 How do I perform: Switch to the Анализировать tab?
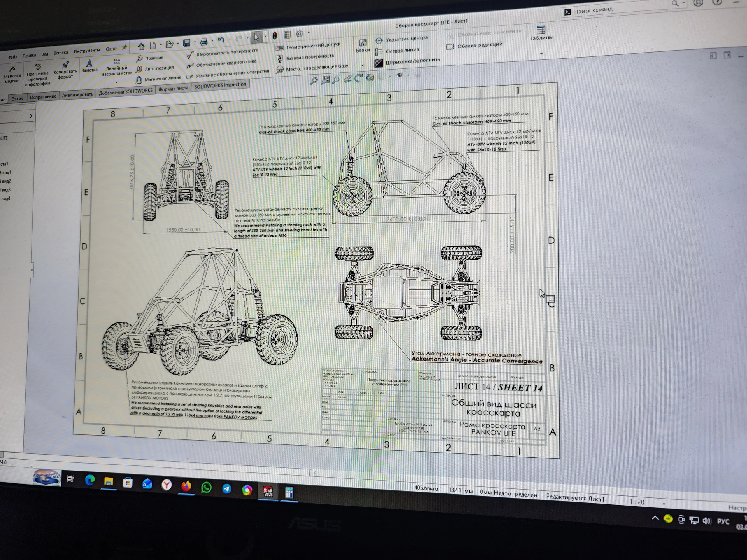click(x=78, y=94)
